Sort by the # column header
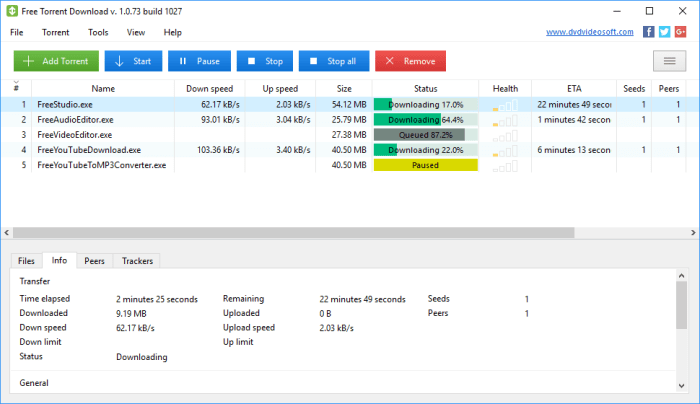The image size is (700, 404). pos(16,88)
